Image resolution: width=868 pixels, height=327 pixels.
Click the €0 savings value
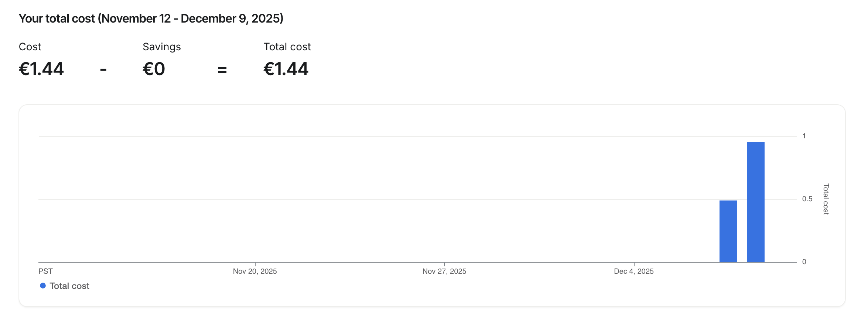154,69
